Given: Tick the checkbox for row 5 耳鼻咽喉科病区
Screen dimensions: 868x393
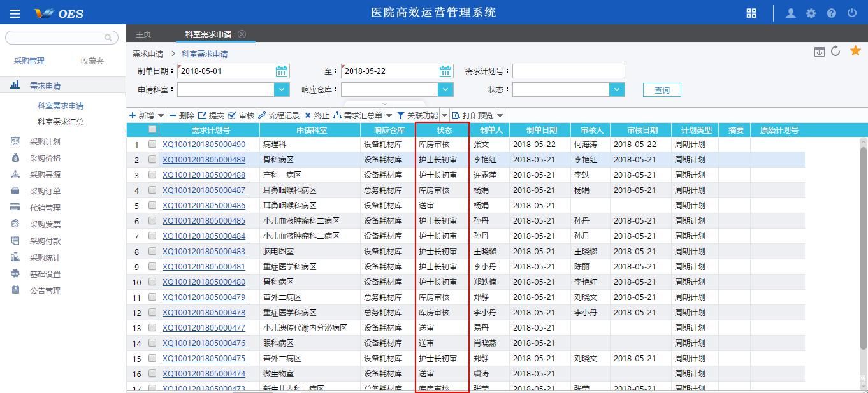Looking at the screenshot, I should 151,206.
